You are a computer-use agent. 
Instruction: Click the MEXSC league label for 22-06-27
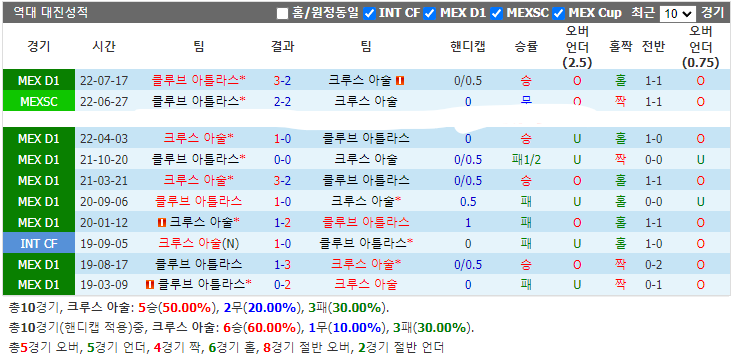click(39, 101)
